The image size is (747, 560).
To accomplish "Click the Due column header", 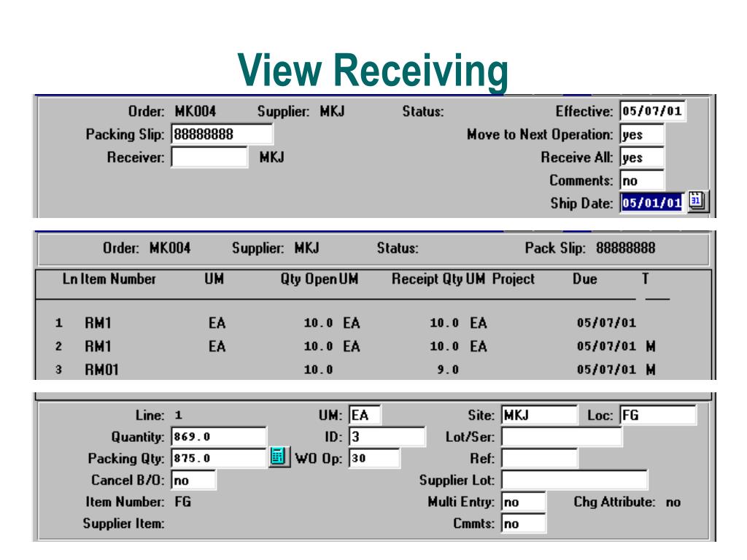I will (x=584, y=279).
